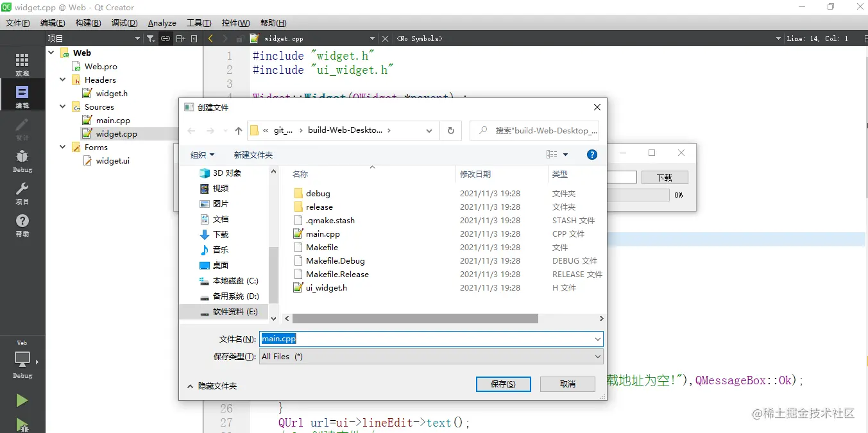Open the Help mode question icon

tap(22, 224)
